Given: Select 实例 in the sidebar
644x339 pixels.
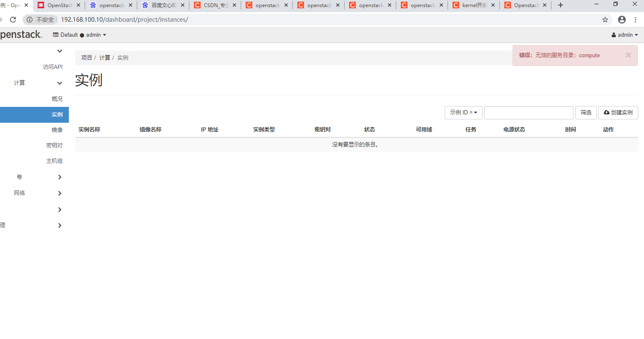Looking at the screenshot, I should [34, 114].
